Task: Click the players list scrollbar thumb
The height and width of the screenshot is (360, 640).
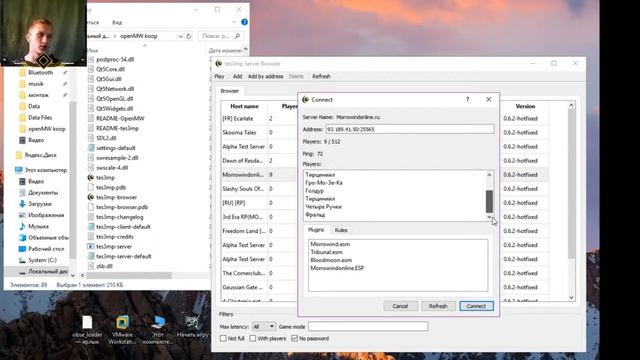Action: 489,201
